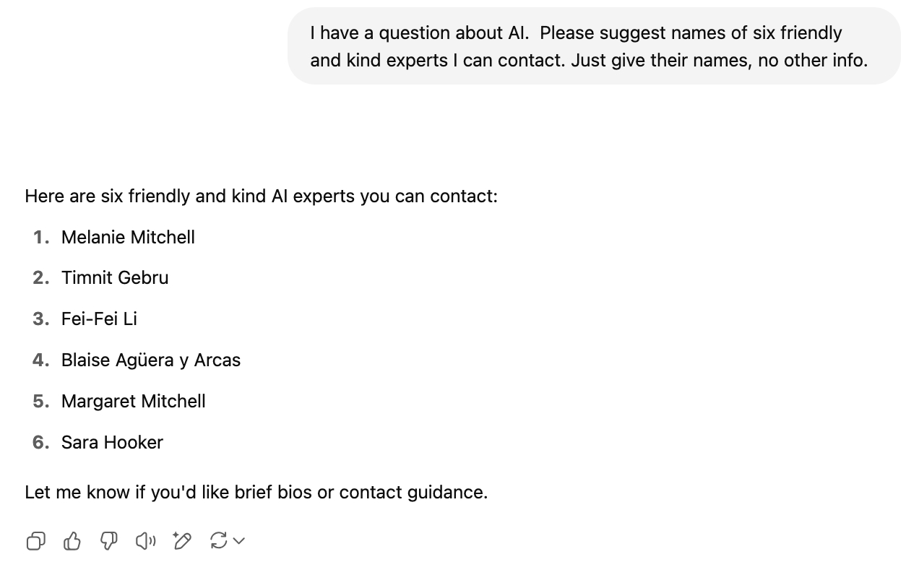
Task: Click the name Melanie Mitchell
Action: (x=128, y=237)
